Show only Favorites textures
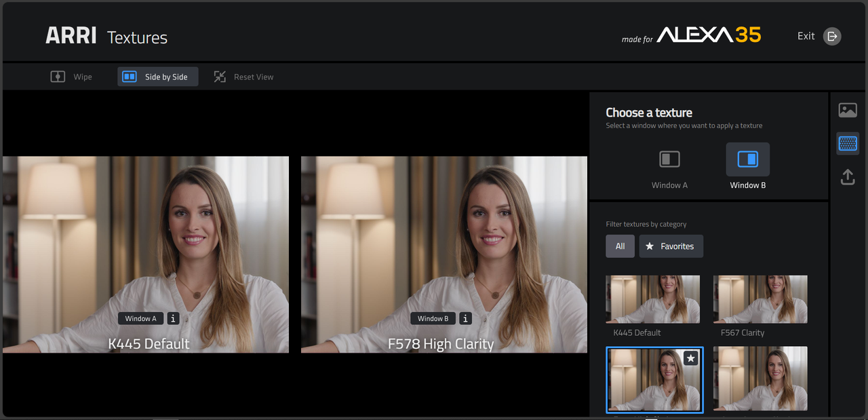This screenshot has width=868, height=420. [x=671, y=246]
